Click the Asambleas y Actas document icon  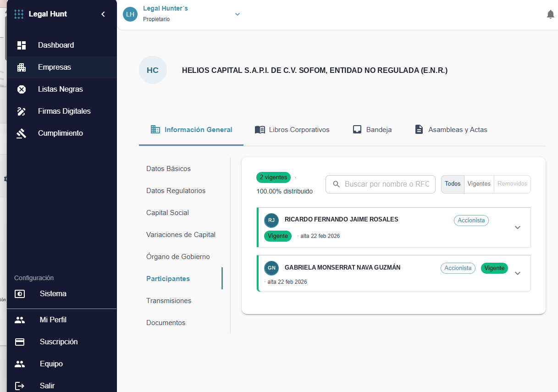pos(419,129)
